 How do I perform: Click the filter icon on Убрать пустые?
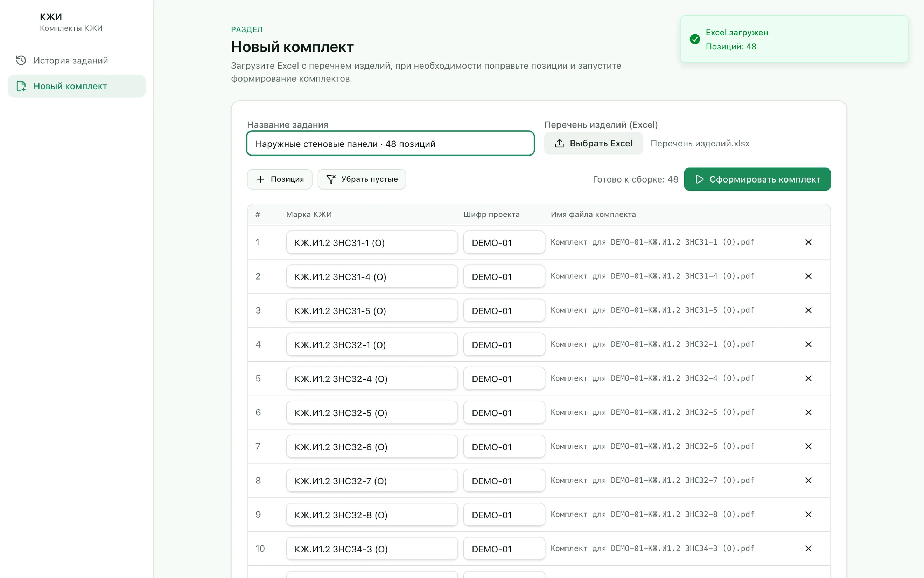[x=331, y=179]
